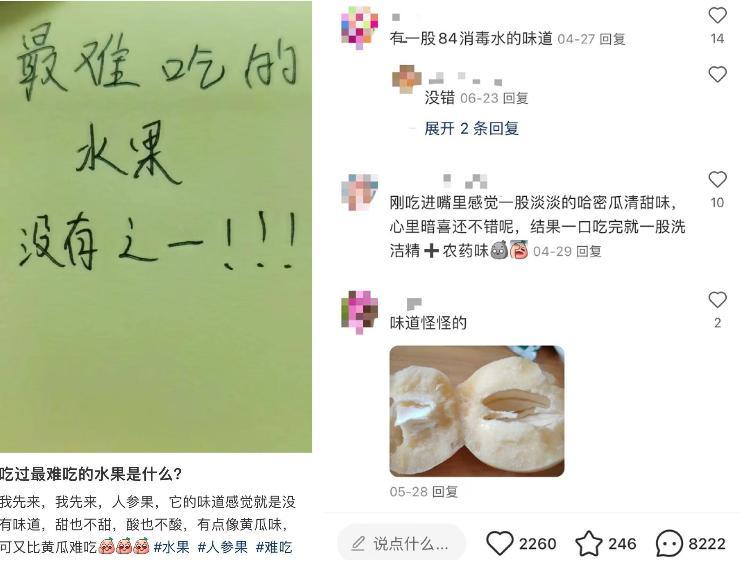The image size is (749, 576).
Task: Click 回复 after 04-29 on 洗洁精 comment
Action: (x=588, y=251)
